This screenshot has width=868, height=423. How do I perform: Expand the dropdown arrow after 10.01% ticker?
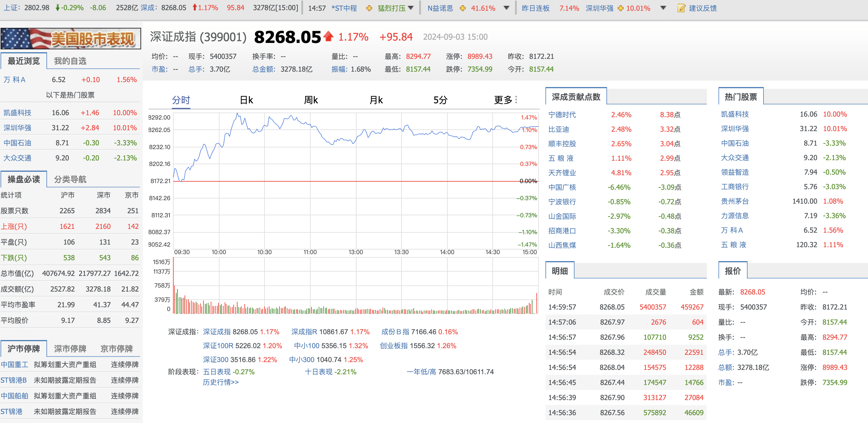663,8
